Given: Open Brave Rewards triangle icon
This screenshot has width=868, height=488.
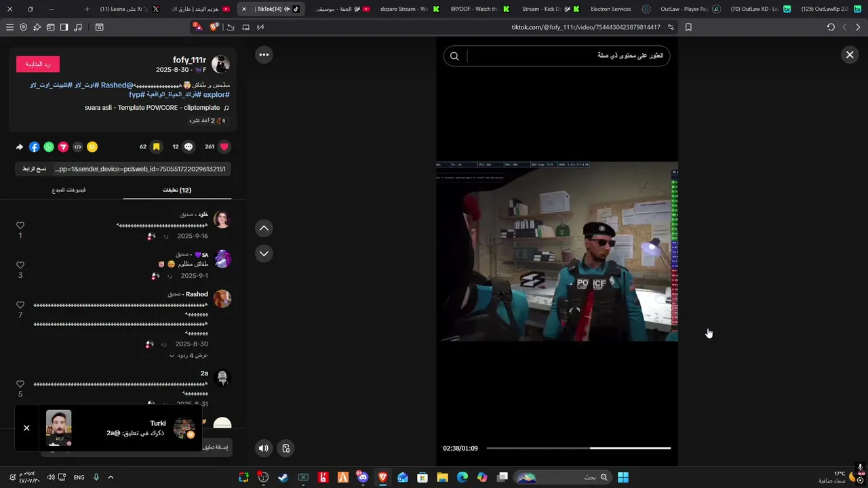Looking at the screenshot, I should click(x=197, y=27).
